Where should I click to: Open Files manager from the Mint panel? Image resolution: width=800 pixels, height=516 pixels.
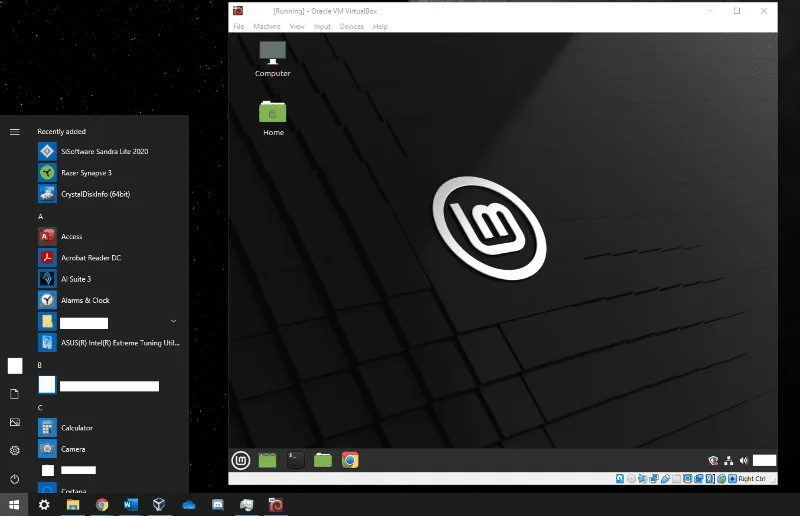[x=322, y=460]
